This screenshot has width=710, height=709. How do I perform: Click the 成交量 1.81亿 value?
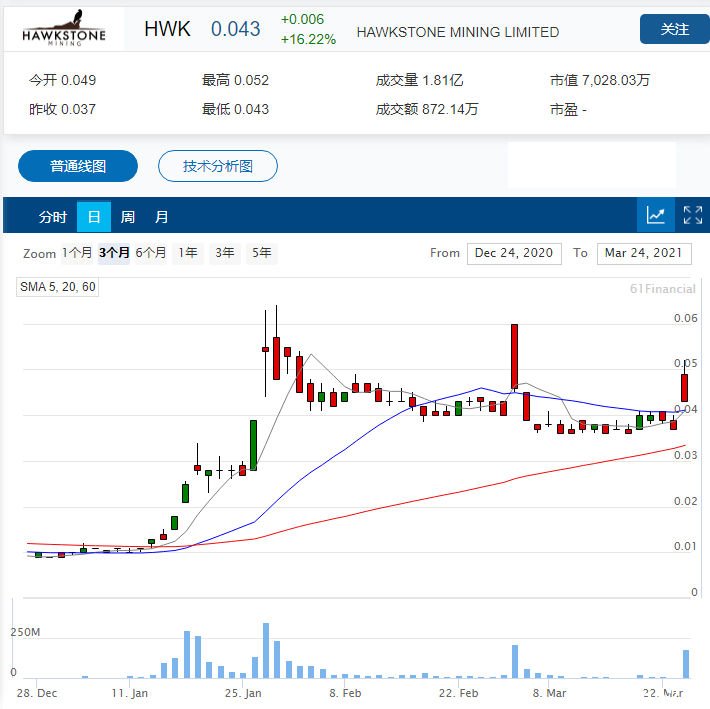(419, 80)
